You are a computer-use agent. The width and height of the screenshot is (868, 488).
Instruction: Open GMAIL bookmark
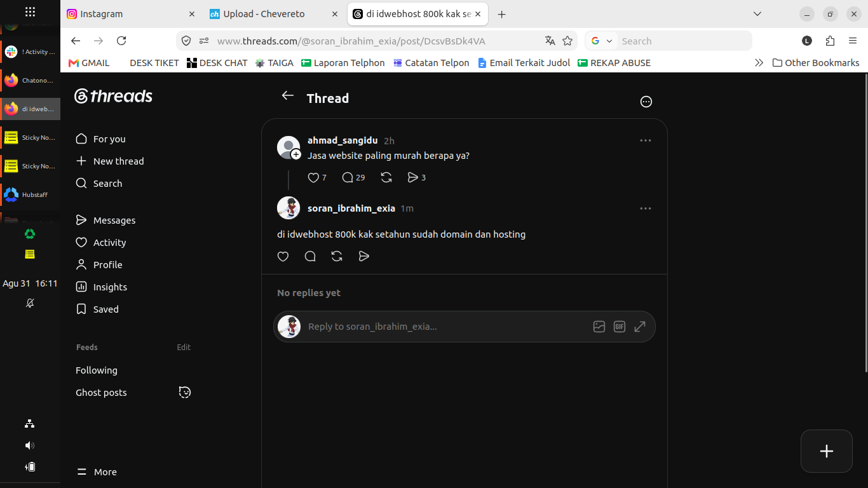point(89,63)
